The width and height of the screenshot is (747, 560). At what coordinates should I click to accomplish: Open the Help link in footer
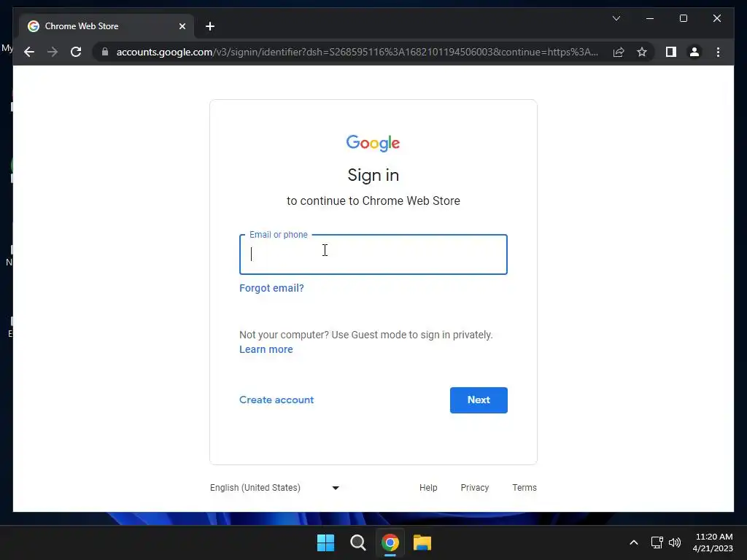point(428,488)
